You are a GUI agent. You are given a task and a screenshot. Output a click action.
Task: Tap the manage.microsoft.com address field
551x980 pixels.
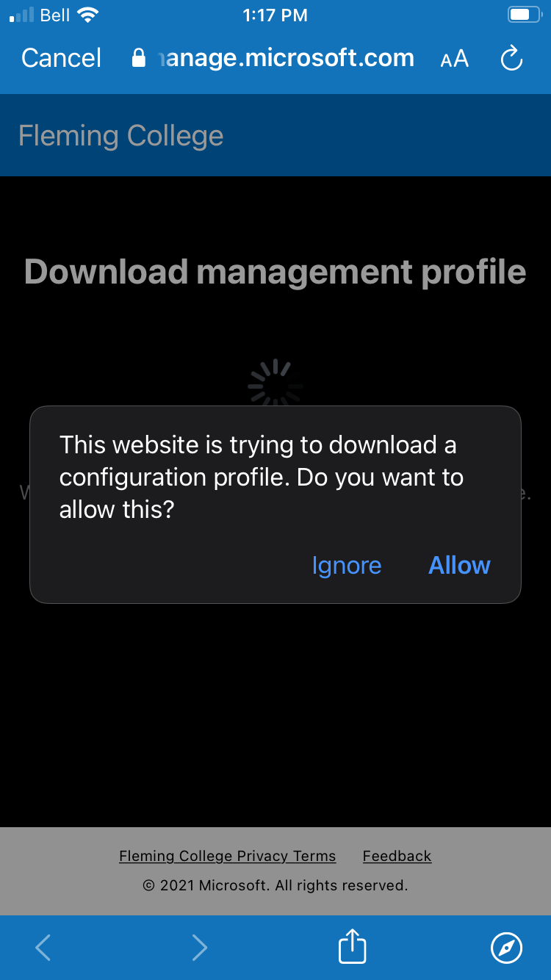(x=287, y=59)
